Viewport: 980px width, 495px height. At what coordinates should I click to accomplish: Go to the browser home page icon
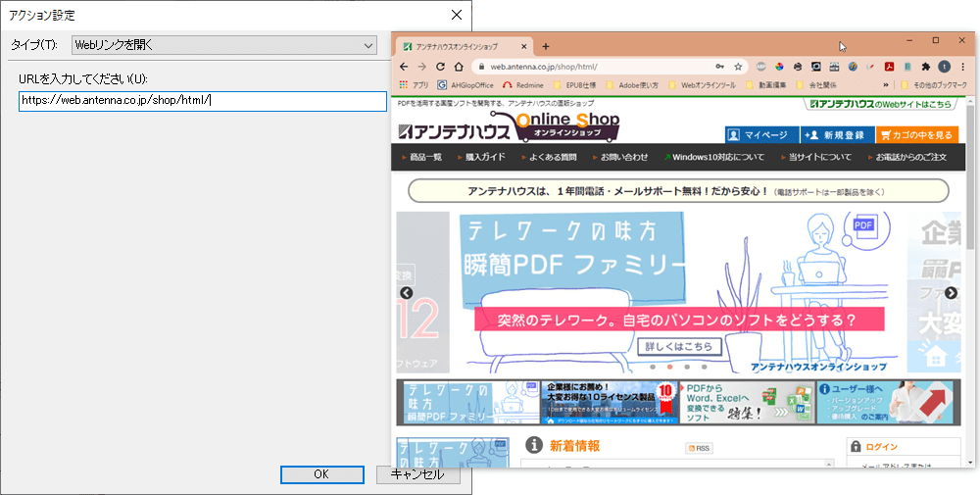point(459,67)
